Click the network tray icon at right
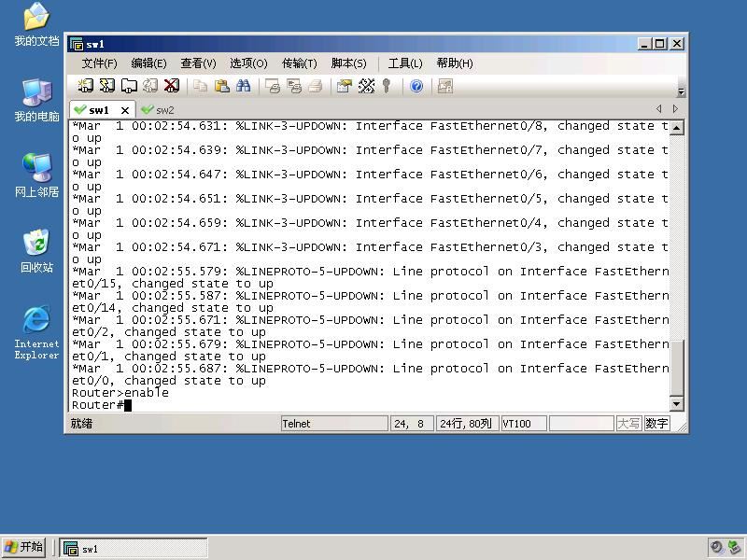 tap(734, 547)
